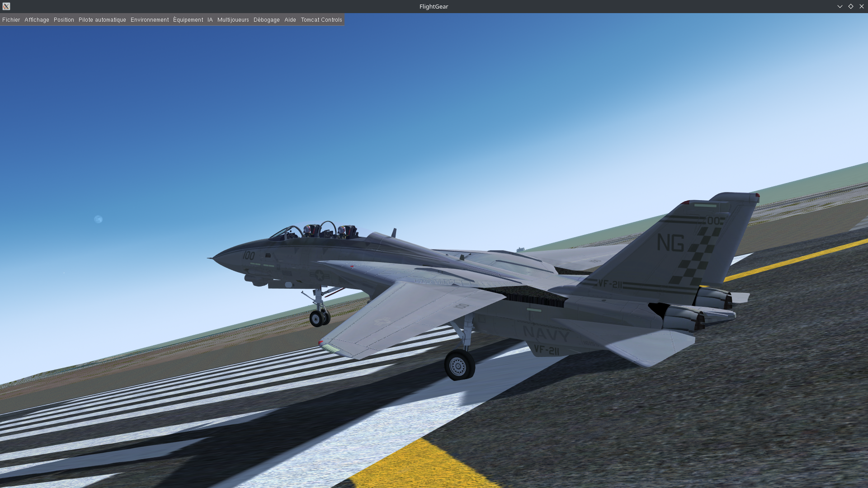
Task: Maximize the FlightGear window using the diamond icon
Action: pyautogui.click(x=850, y=6)
